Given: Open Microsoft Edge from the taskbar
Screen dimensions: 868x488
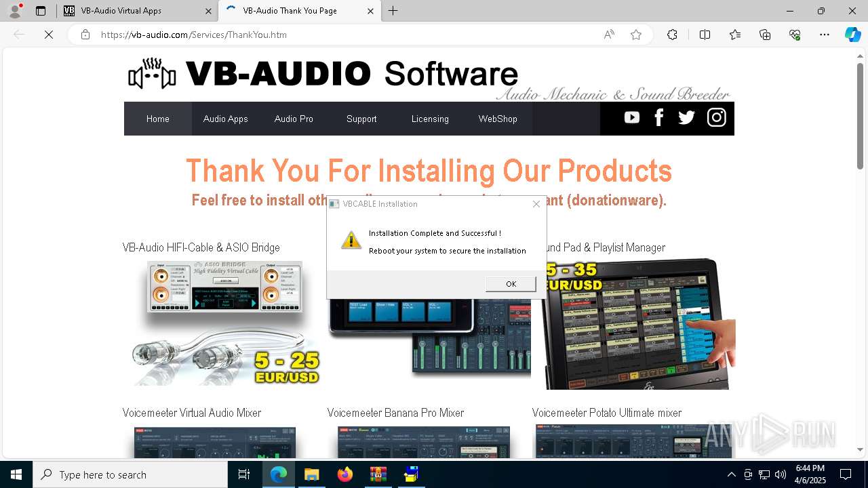Looking at the screenshot, I should [x=279, y=474].
